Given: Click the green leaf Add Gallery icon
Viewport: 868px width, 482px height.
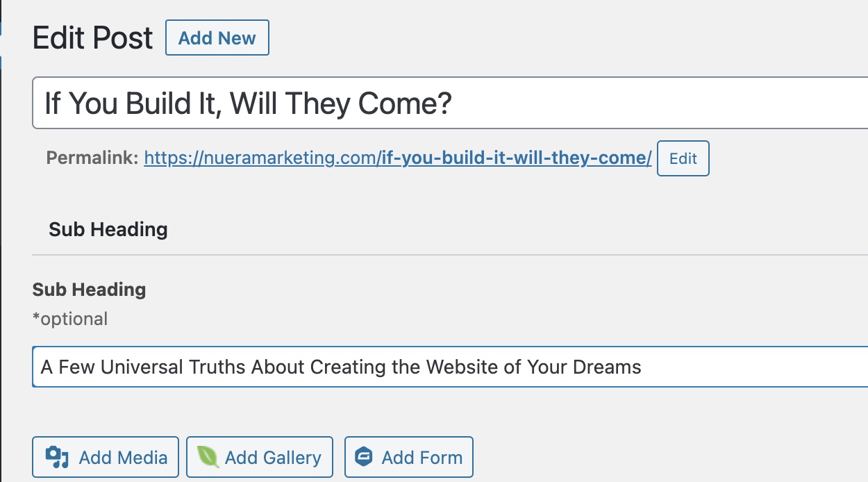Looking at the screenshot, I should tap(208, 457).
